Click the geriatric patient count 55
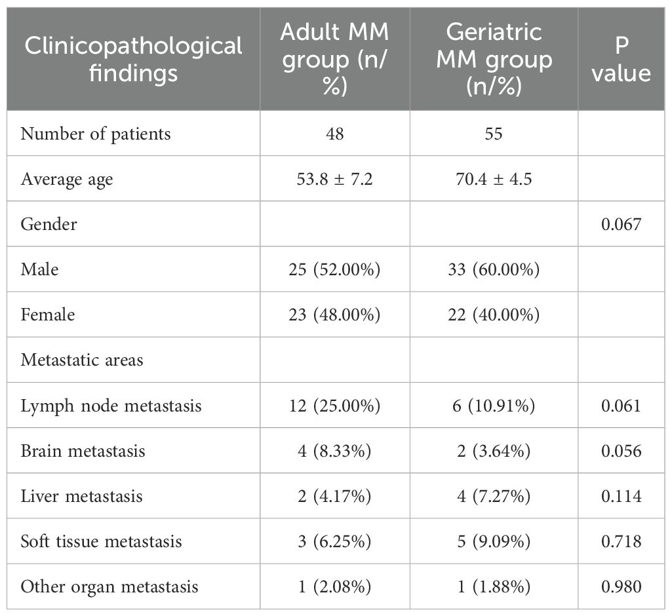This screenshot has height=616, width=672. 494,134
